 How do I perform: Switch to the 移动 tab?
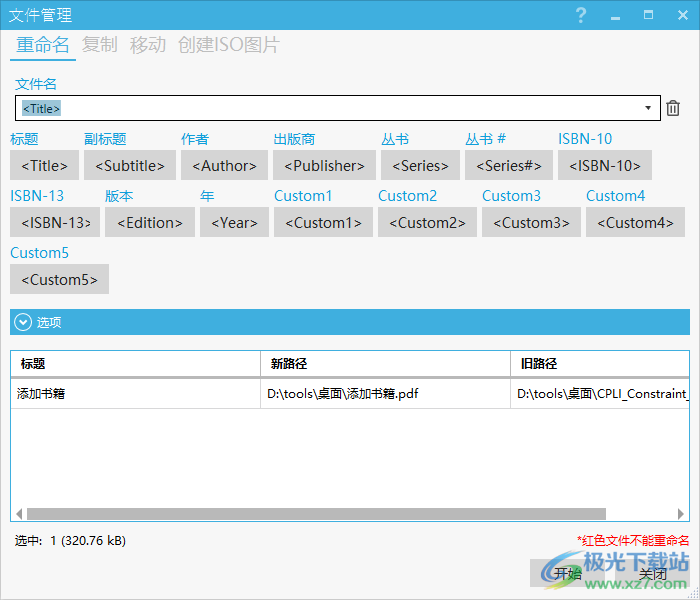pyautogui.click(x=148, y=45)
